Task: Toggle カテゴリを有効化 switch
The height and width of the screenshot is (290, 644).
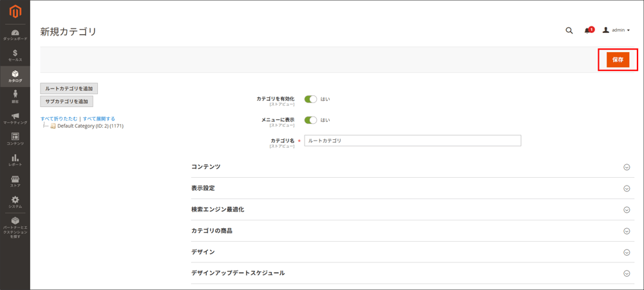Action: tap(310, 99)
